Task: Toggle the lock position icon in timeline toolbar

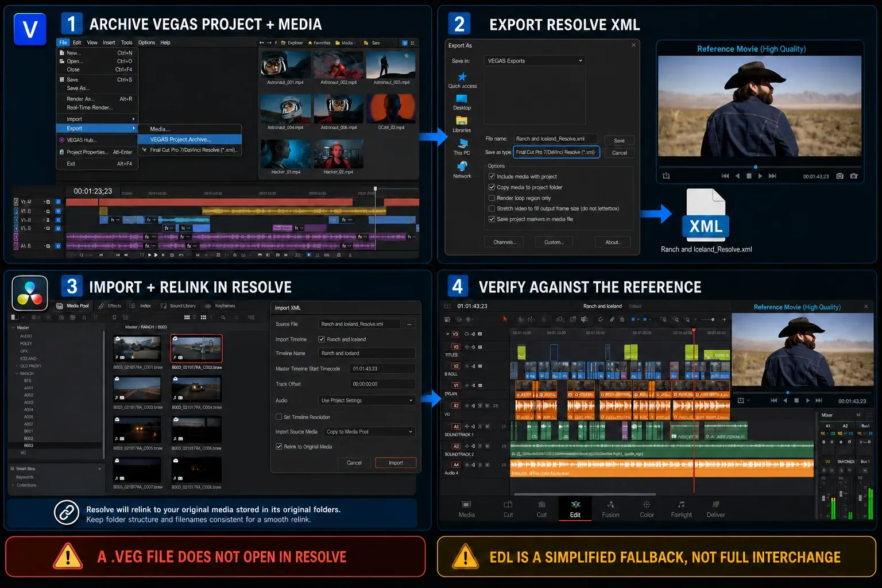Action: pyautogui.click(x=622, y=319)
